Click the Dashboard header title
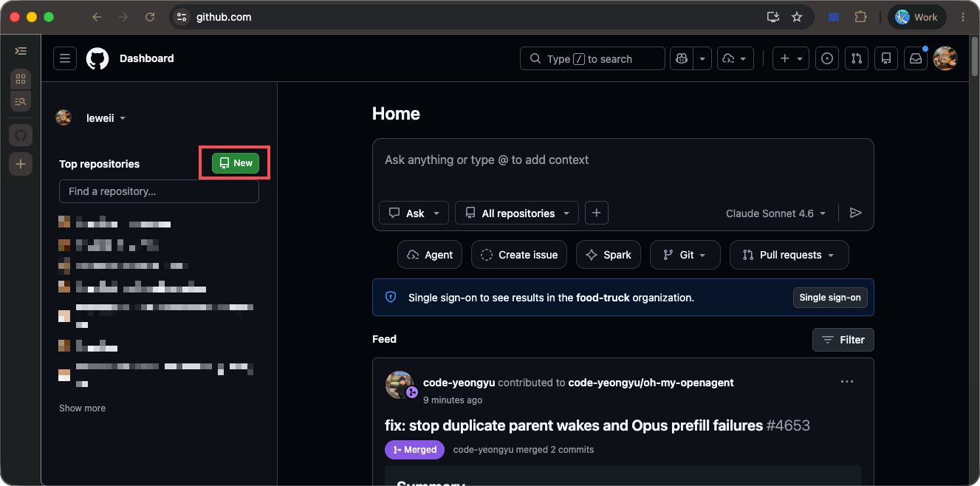Viewport: 980px width, 486px height. point(147,58)
